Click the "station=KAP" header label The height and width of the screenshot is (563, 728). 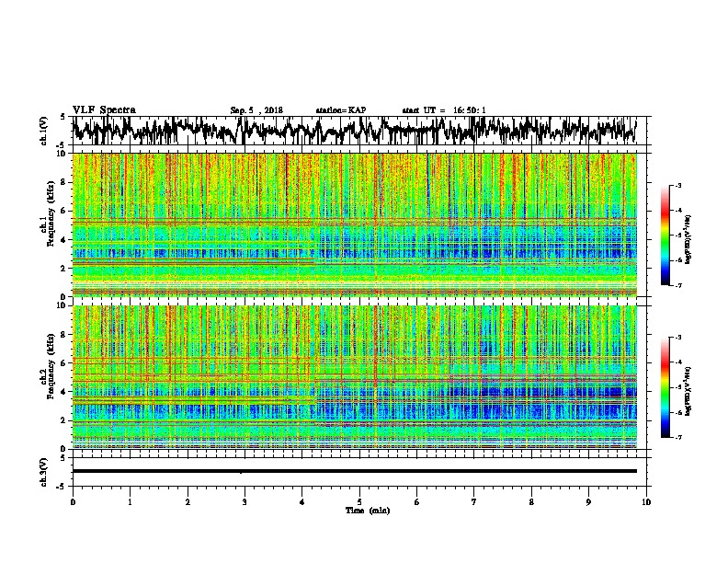click(x=341, y=110)
